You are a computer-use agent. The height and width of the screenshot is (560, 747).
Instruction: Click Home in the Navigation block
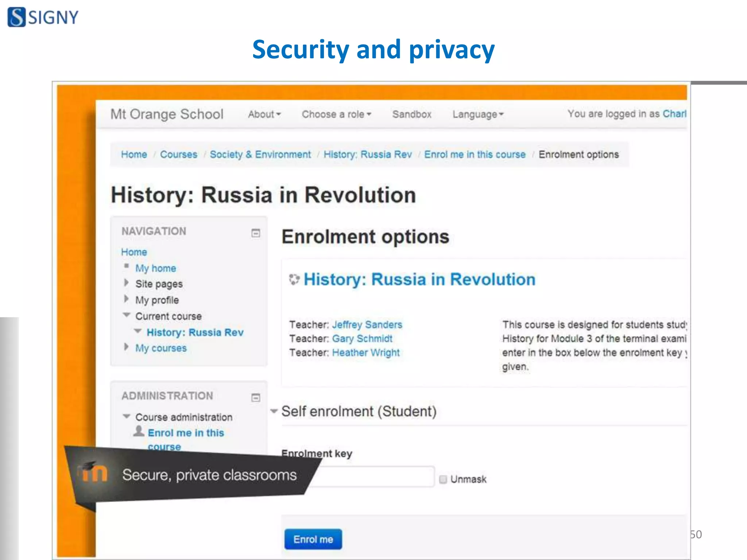(134, 252)
